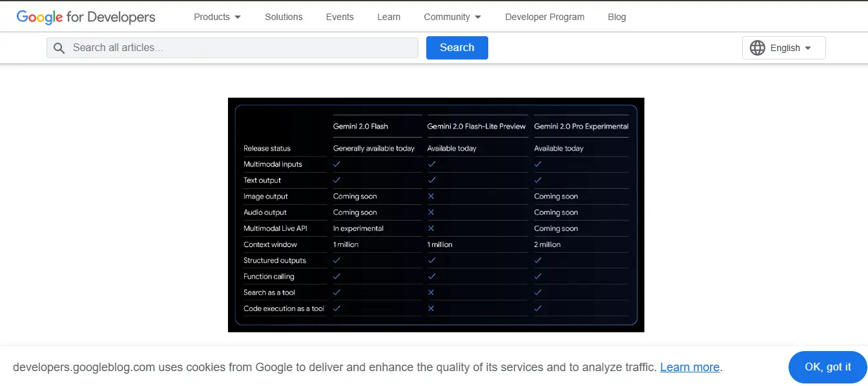
Task: Expand the Products dropdown menu
Action: pyautogui.click(x=218, y=17)
